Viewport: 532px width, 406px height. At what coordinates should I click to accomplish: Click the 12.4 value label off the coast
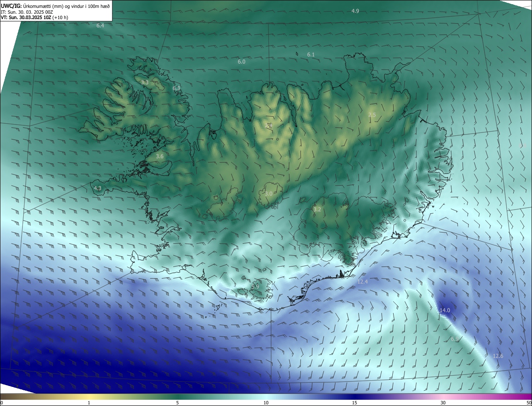click(x=362, y=281)
